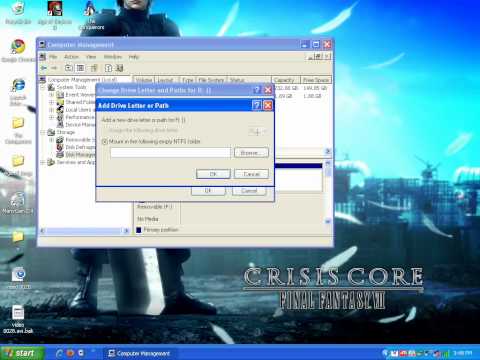The height and width of the screenshot is (360, 480).
Task: Click the Internet Explorer quick launch icon
Action: click(x=60, y=353)
